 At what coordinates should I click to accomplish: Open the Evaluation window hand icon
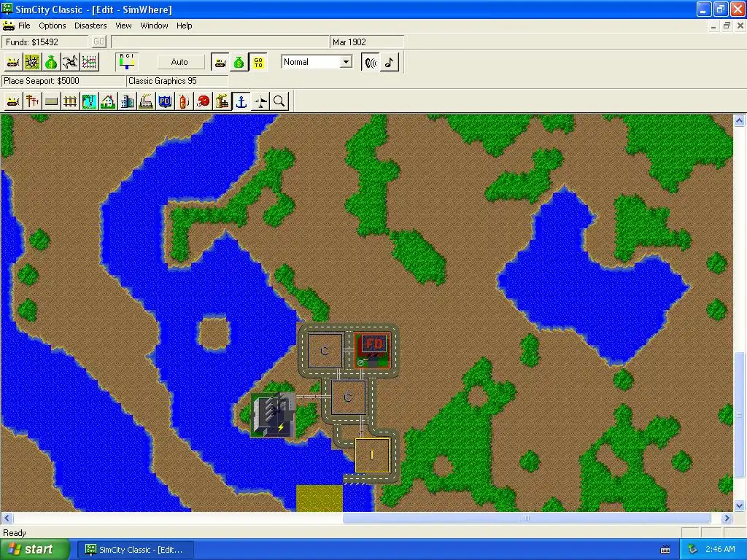(x=70, y=62)
